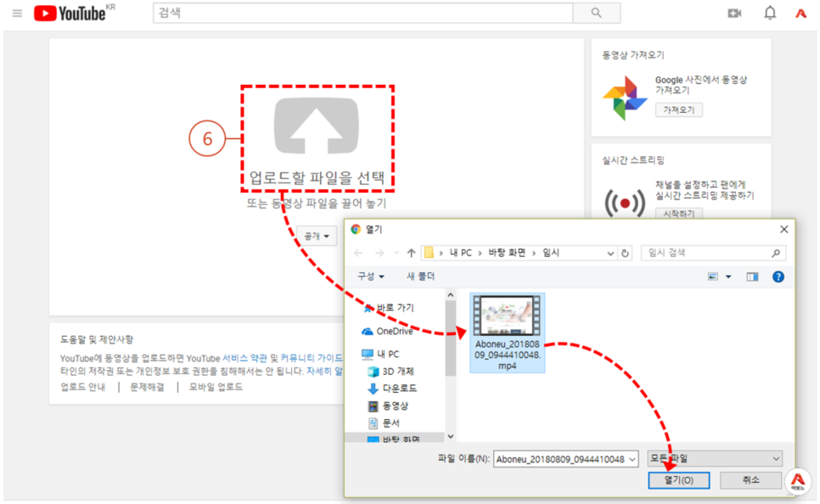Expand the file name combo box arrow

[632, 460]
